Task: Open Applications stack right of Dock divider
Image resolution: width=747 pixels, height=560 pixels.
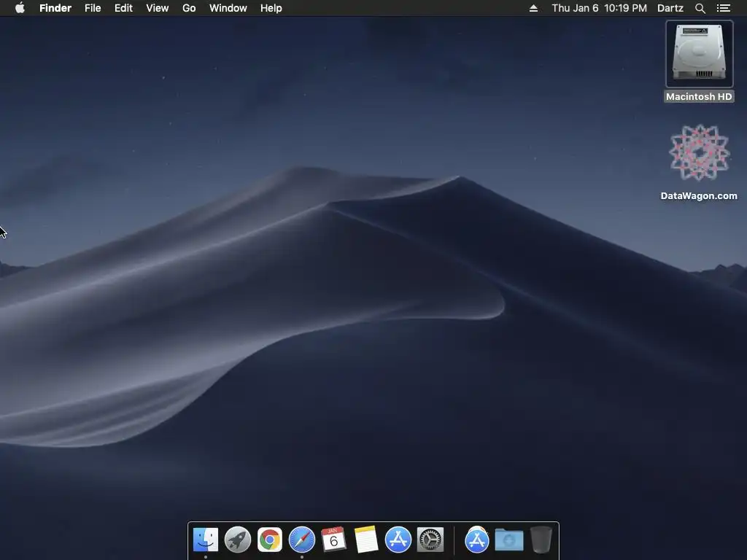Action: click(477, 540)
